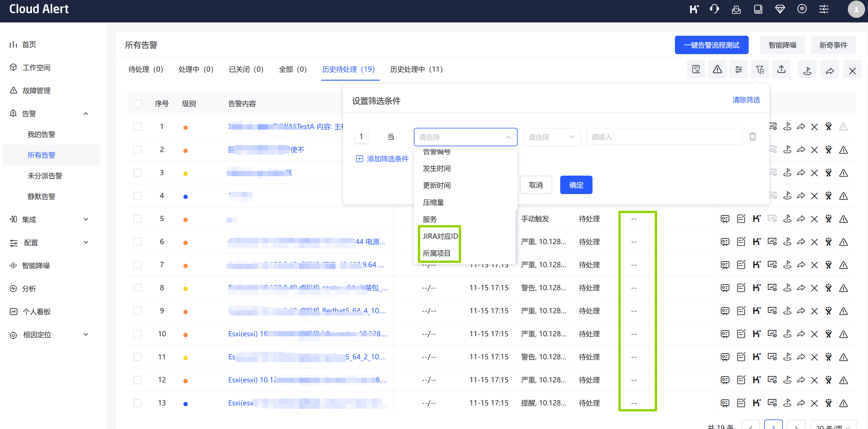Check the checkbox for alert row 6
Image resolution: width=868 pixels, height=429 pixels.
(137, 242)
